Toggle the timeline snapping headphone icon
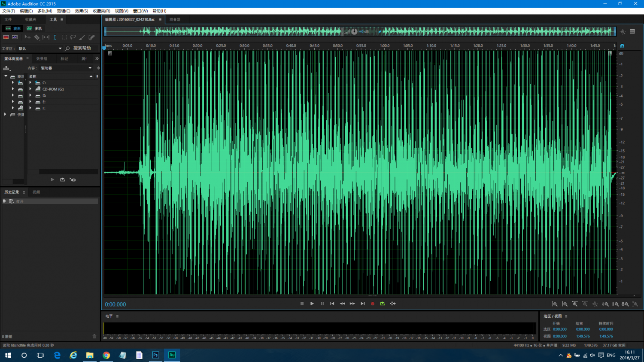This screenshot has height=362, width=644. 622,46
